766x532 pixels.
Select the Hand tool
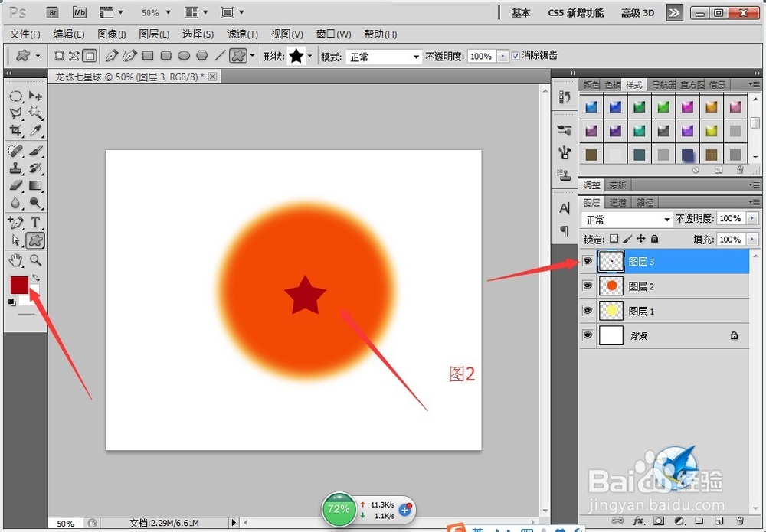[15, 259]
